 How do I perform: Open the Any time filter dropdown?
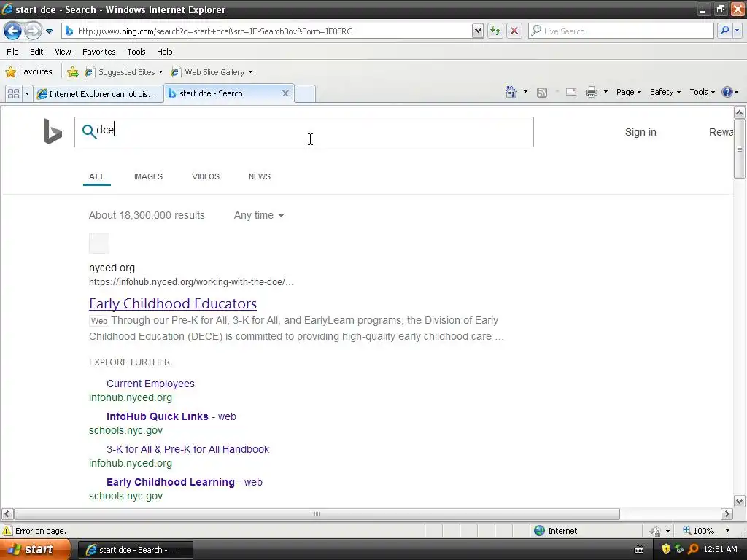[x=259, y=215]
